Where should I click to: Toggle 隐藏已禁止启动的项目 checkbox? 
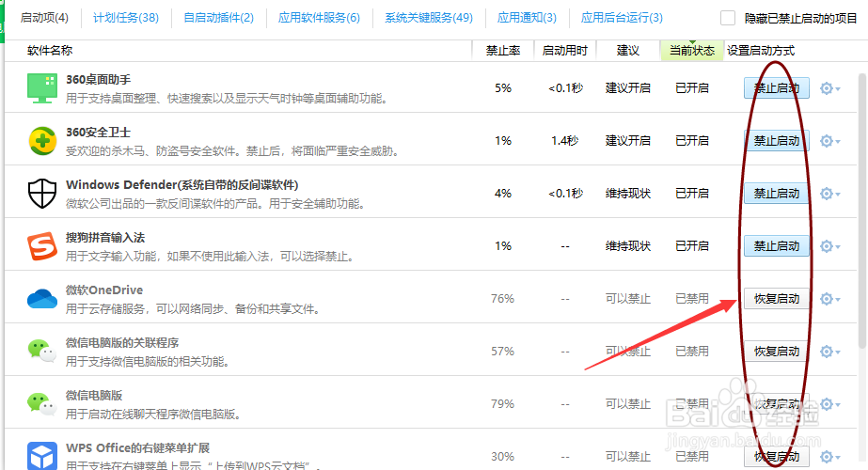pos(728,18)
